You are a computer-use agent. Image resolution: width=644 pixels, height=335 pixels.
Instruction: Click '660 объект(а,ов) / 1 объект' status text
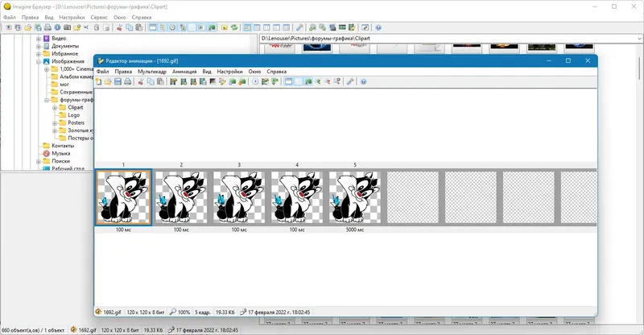(x=33, y=330)
